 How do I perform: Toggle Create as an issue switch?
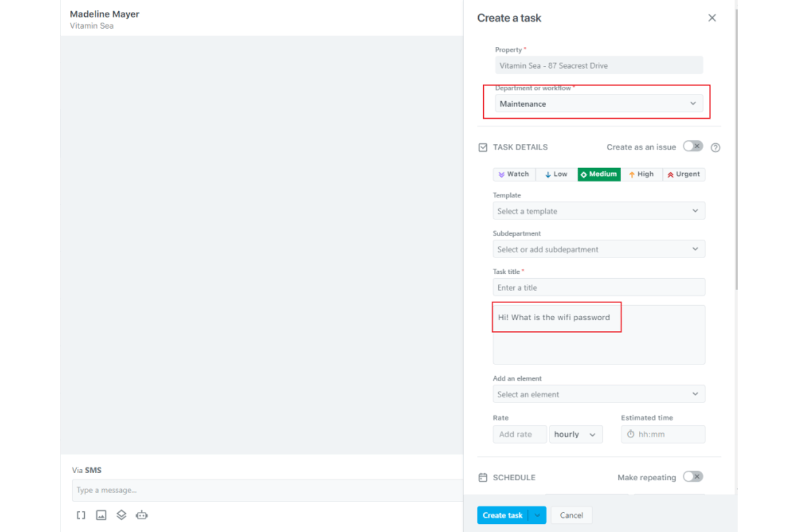tap(693, 147)
